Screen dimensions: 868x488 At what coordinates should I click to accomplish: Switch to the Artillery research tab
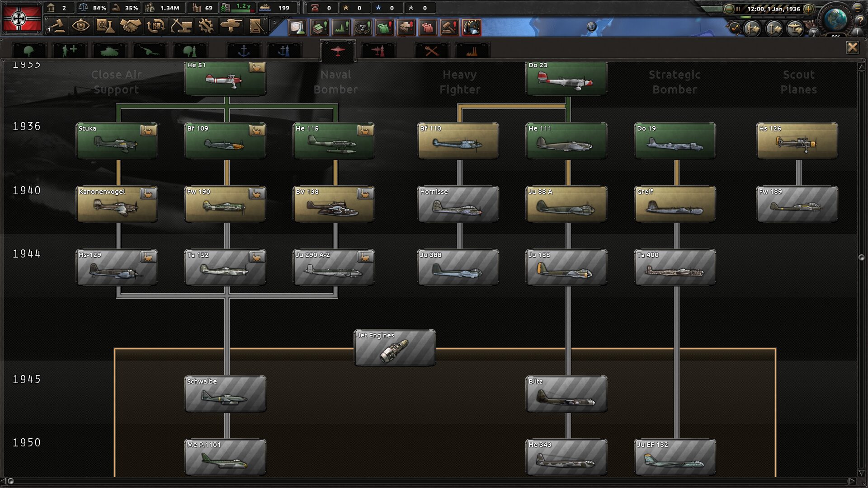pos(149,51)
